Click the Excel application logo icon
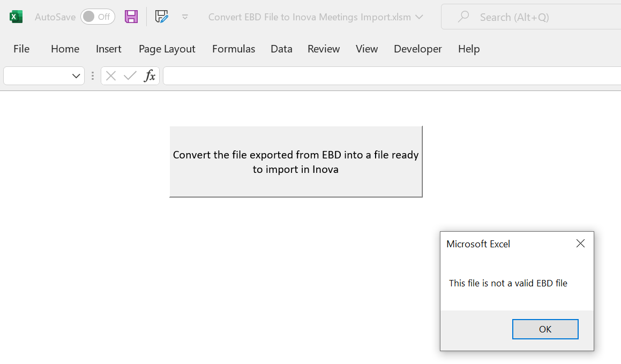Viewport: 621px width, 364px height. [x=16, y=17]
